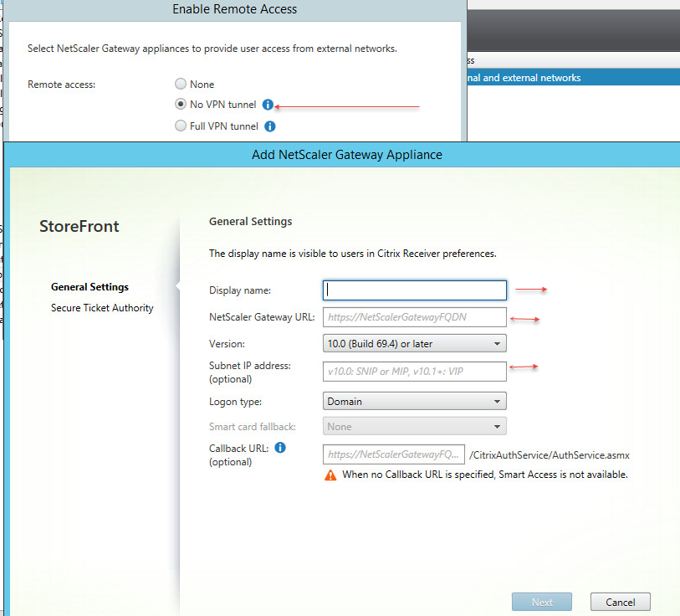Viewport: 680px width, 616px height.
Task: Click the Callback URL warning triangle icon
Action: click(330, 475)
